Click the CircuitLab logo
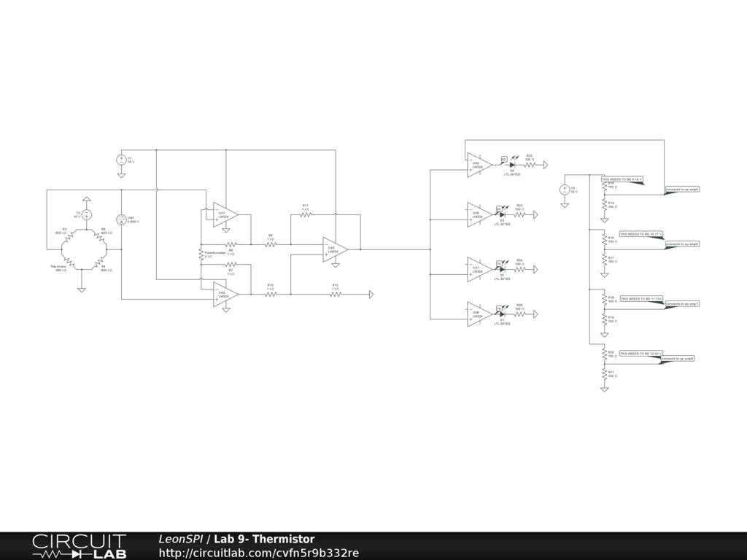 tap(79, 546)
